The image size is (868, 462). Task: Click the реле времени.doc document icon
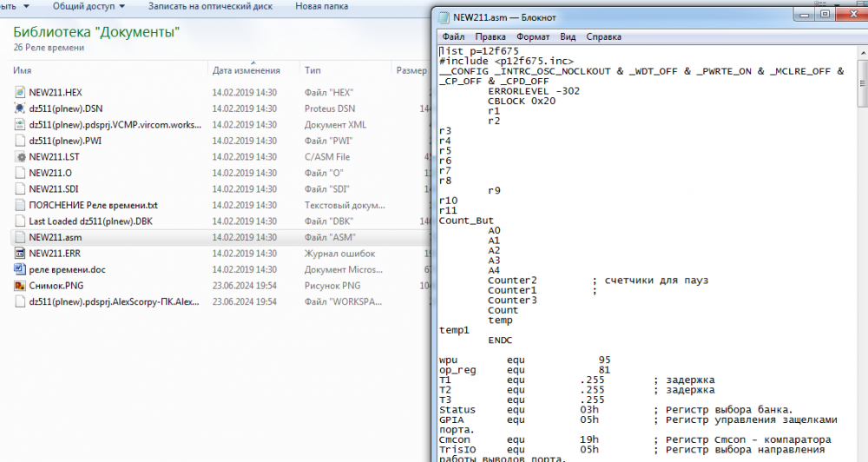click(21, 269)
